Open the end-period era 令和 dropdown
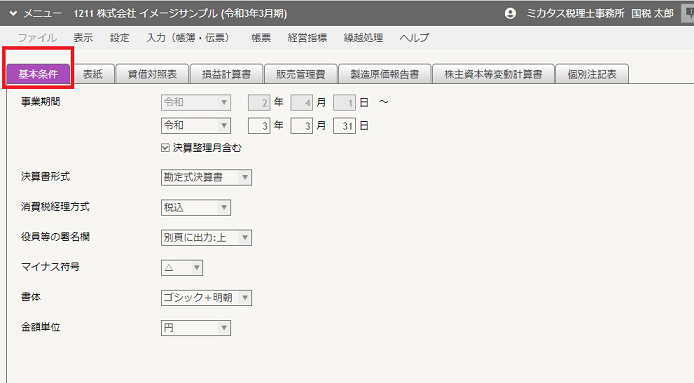 point(196,126)
